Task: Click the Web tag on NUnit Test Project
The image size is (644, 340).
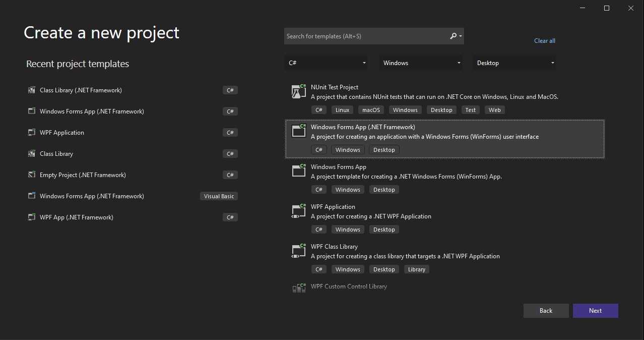Action: (x=495, y=110)
